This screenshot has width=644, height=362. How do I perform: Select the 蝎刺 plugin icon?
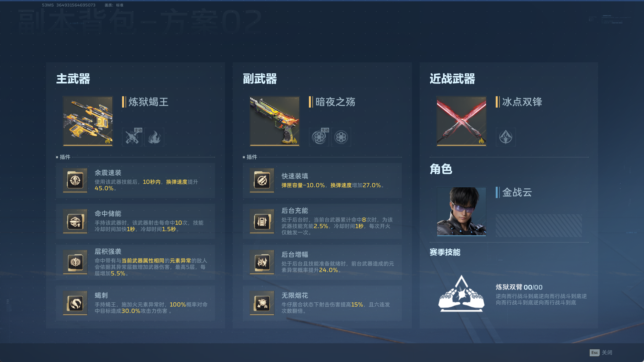(75, 303)
